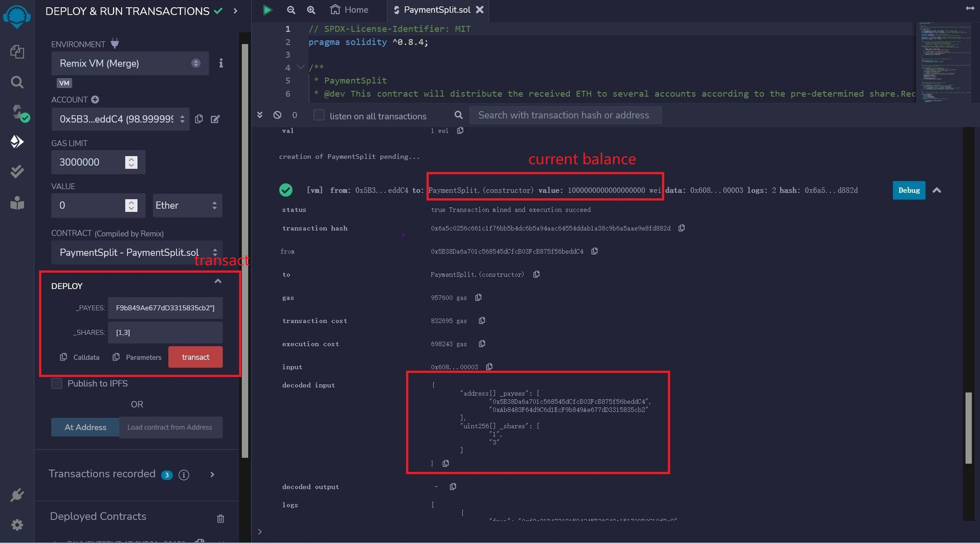Click the Debug button for the transaction
The width and height of the screenshot is (980, 544).
[908, 190]
